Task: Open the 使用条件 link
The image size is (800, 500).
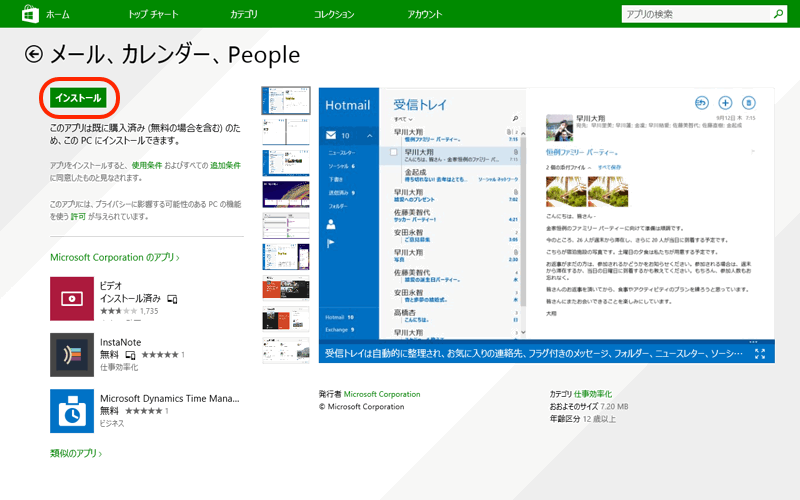Action: point(146,164)
